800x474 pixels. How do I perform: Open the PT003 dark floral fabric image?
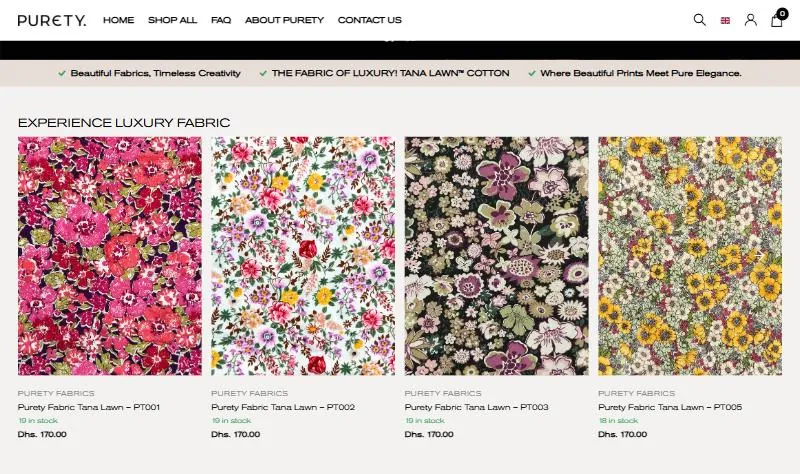(x=496, y=256)
